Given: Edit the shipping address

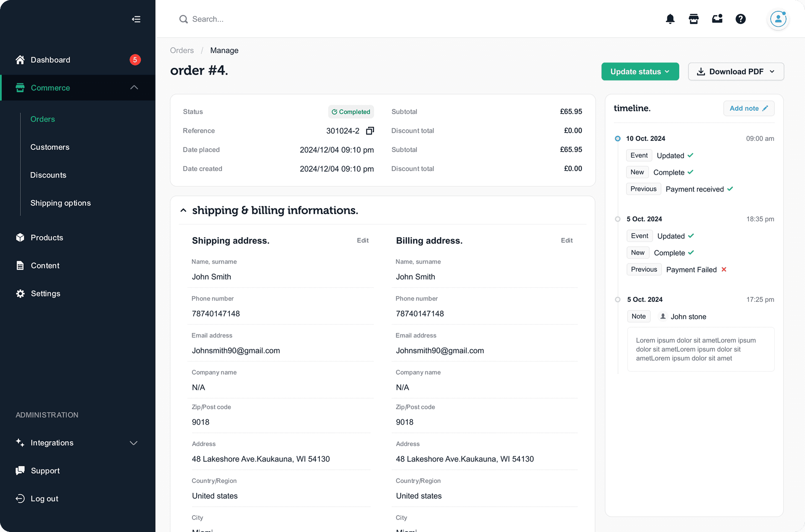Looking at the screenshot, I should pos(362,240).
